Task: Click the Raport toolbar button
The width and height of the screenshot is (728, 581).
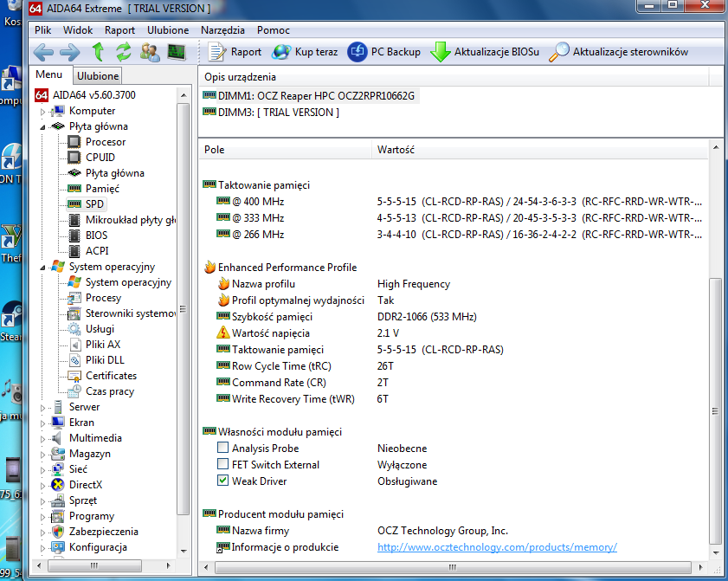Action: pos(235,52)
